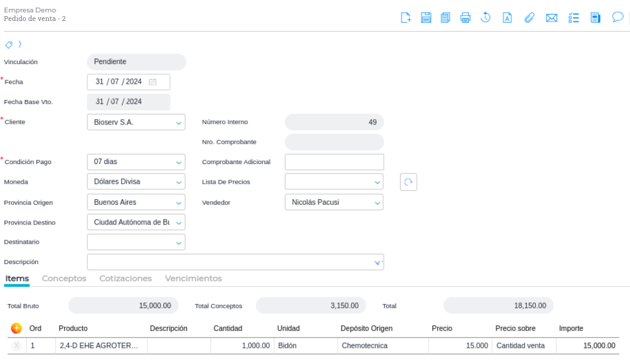Send the order via envelope icon
The width and height of the screenshot is (630, 364).
coord(552,18)
